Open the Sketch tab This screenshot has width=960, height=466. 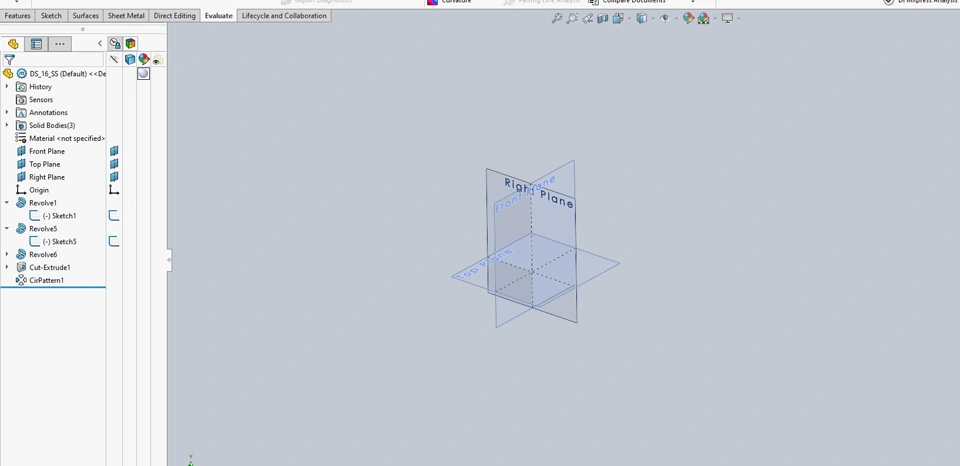coord(51,16)
